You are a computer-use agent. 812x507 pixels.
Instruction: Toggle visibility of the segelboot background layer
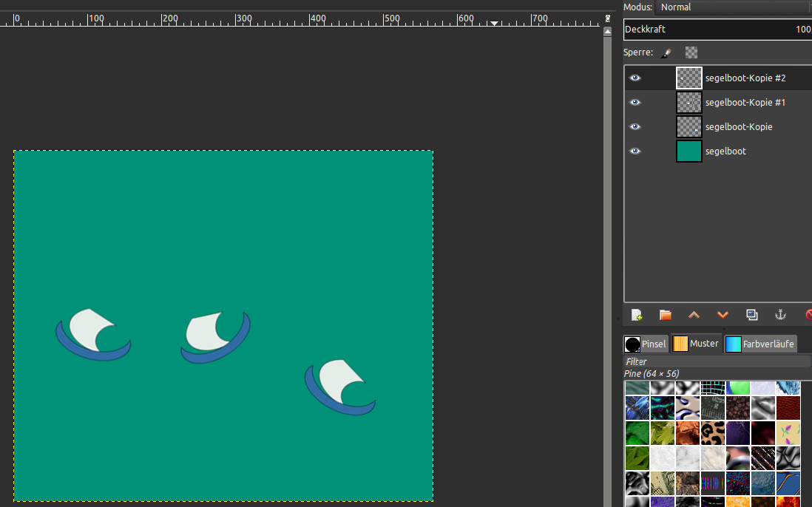tap(635, 152)
